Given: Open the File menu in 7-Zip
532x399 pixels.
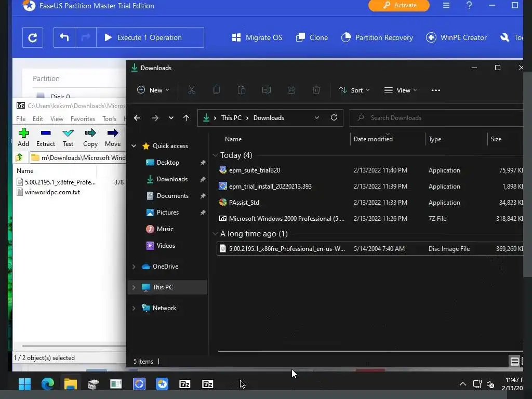Looking at the screenshot, I should point(21,119).
